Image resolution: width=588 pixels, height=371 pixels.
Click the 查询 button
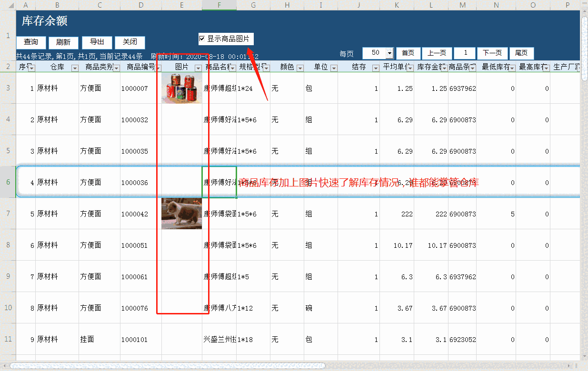click(x=30, y=42)
